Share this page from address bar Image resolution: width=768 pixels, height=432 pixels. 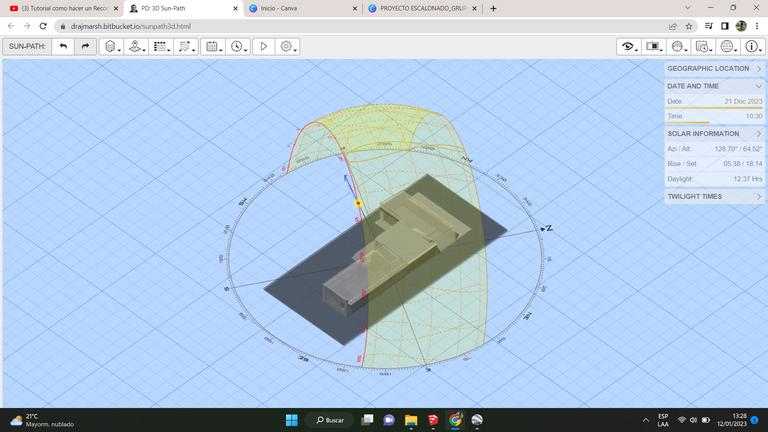click(672, 26)
